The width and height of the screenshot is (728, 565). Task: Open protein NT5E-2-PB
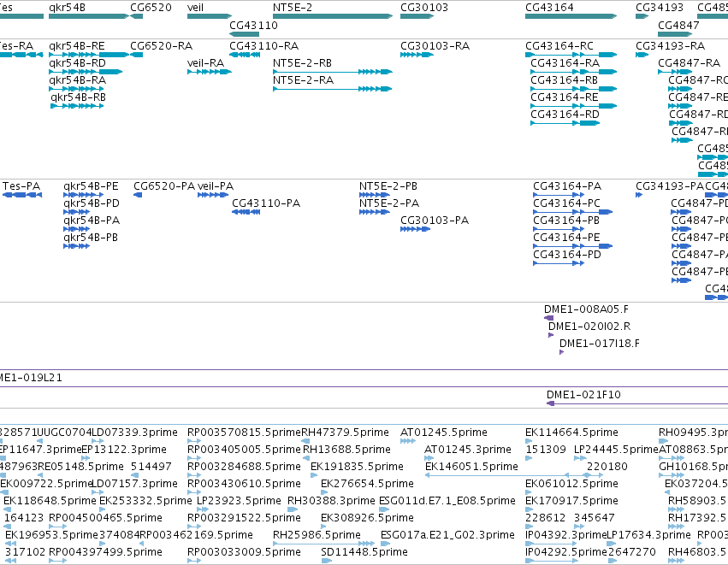click(374, 195)
